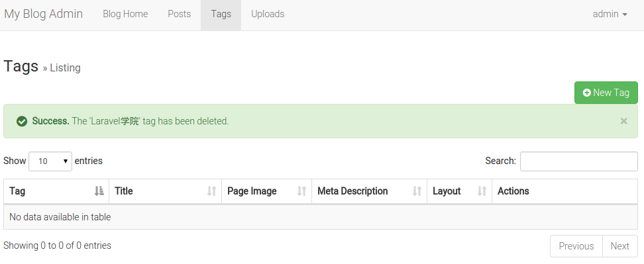This screenshot has height=264, width=644.
Task: Click the admin menu caret arrow
Action: 625,15
